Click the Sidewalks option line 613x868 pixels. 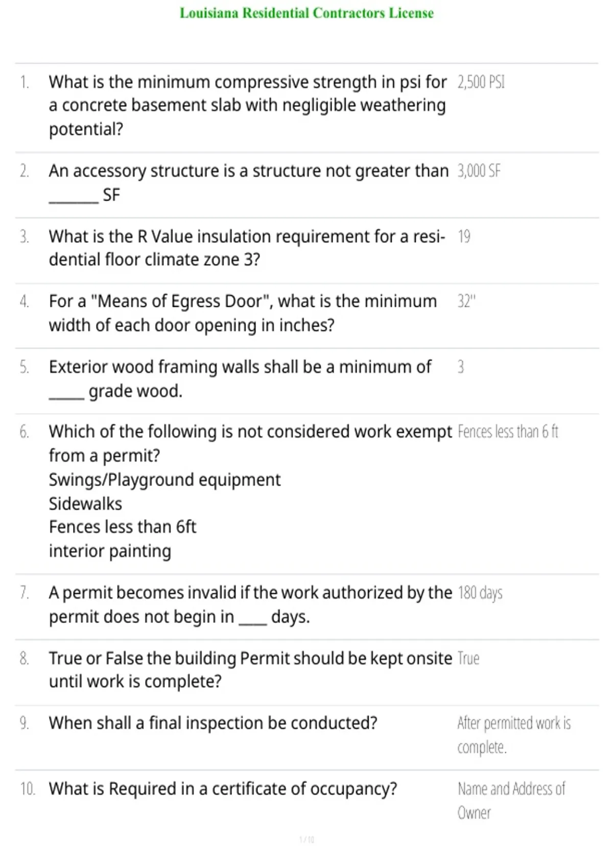tap(85, 503)
